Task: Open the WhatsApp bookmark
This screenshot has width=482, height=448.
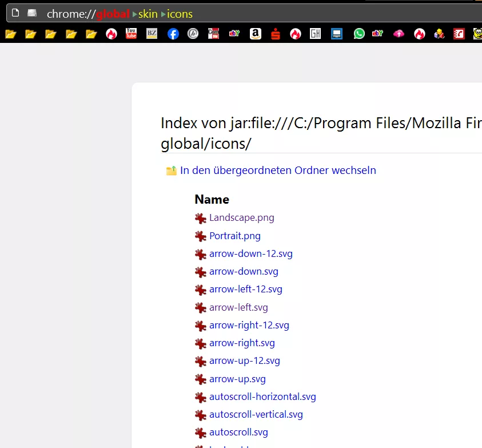Action: 359,34
